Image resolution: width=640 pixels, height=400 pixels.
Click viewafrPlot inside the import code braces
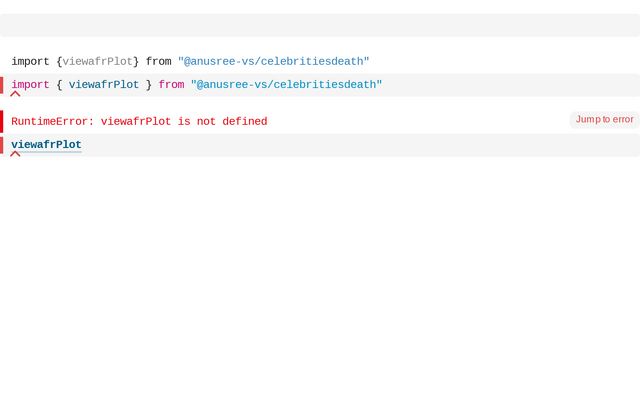104,84
